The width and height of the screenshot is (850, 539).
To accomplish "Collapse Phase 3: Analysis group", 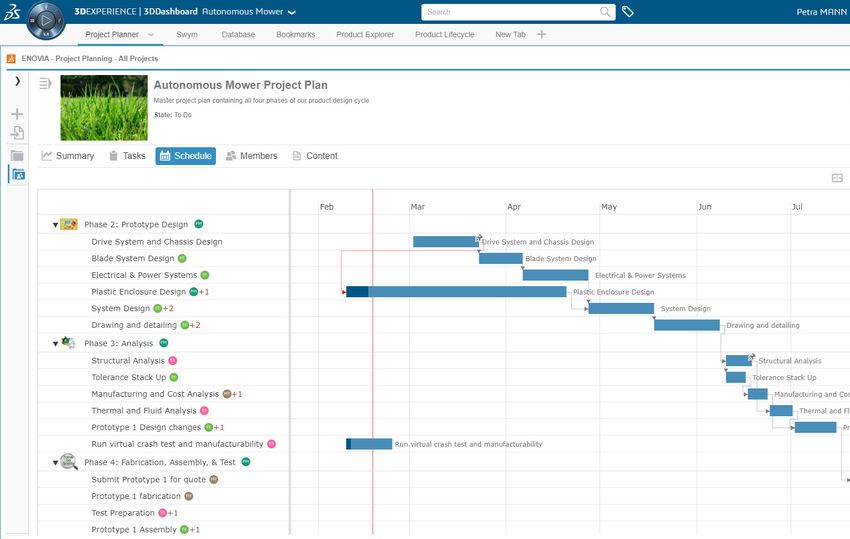I will tap(55, 344).
